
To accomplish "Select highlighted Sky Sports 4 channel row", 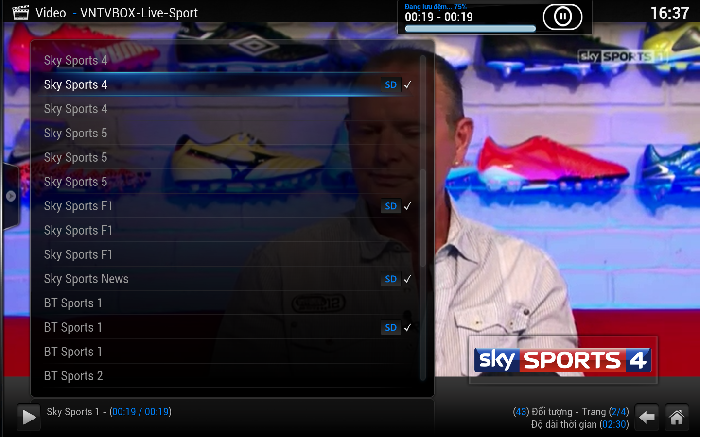I will click(x=229, y=85).
